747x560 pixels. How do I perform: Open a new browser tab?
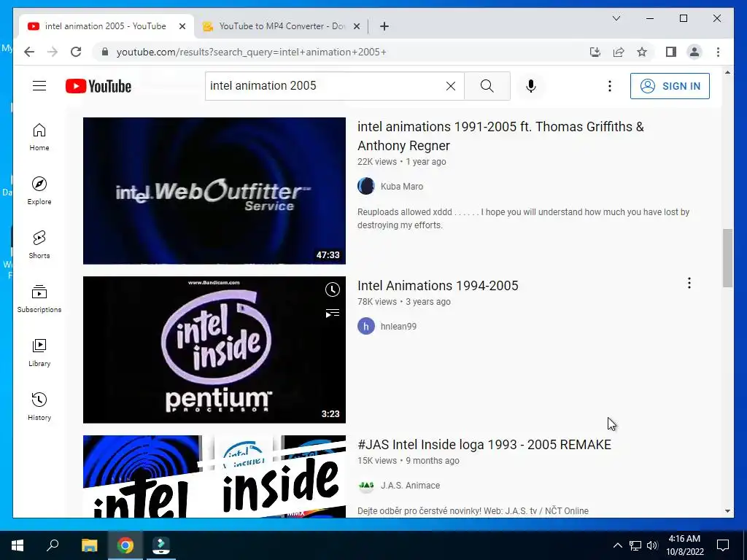pos(384,26)
